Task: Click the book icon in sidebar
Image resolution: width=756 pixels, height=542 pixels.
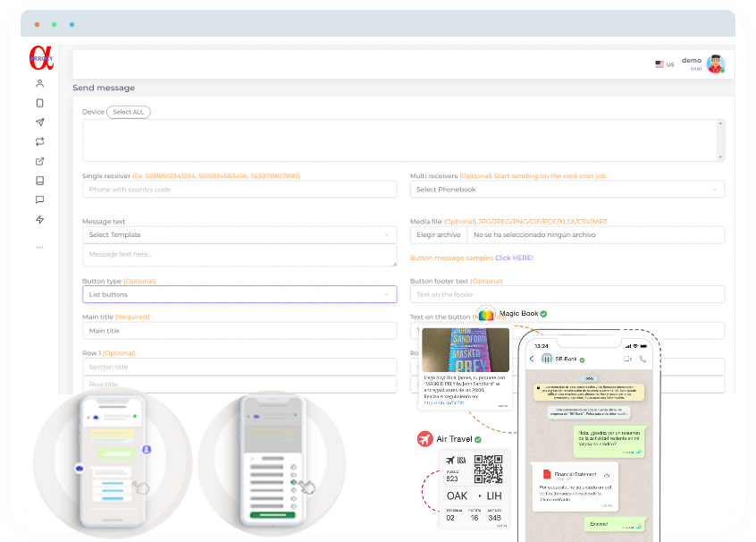Action: (39, 181)
